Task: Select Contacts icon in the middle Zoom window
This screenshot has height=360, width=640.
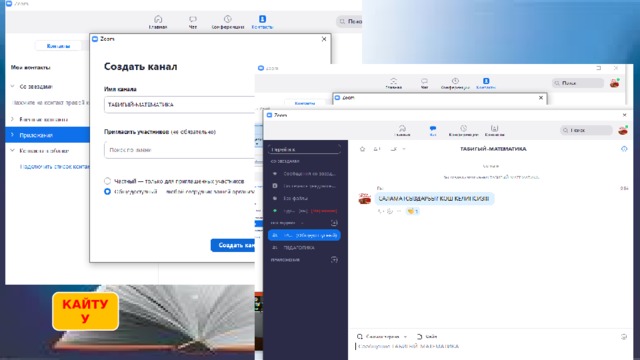Action: coord(486,83)
